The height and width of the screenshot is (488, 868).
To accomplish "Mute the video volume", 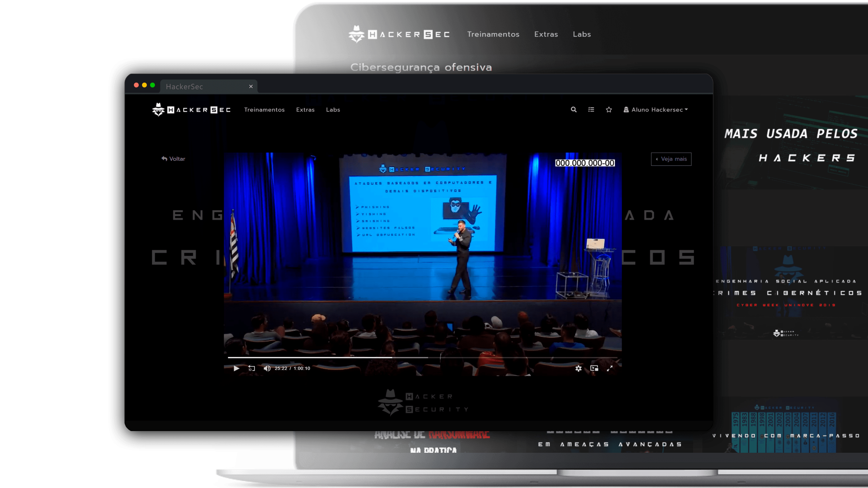I will (x=267, y=368).
